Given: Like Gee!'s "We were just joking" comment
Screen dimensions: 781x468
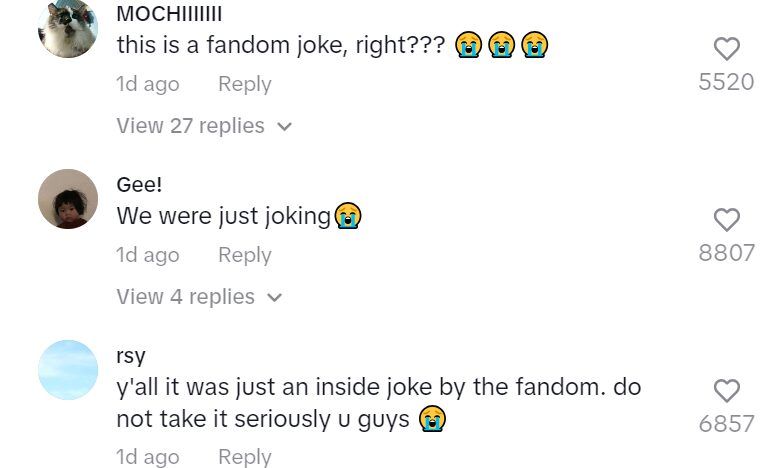Looking at the screenshot, I should point(726,219).
